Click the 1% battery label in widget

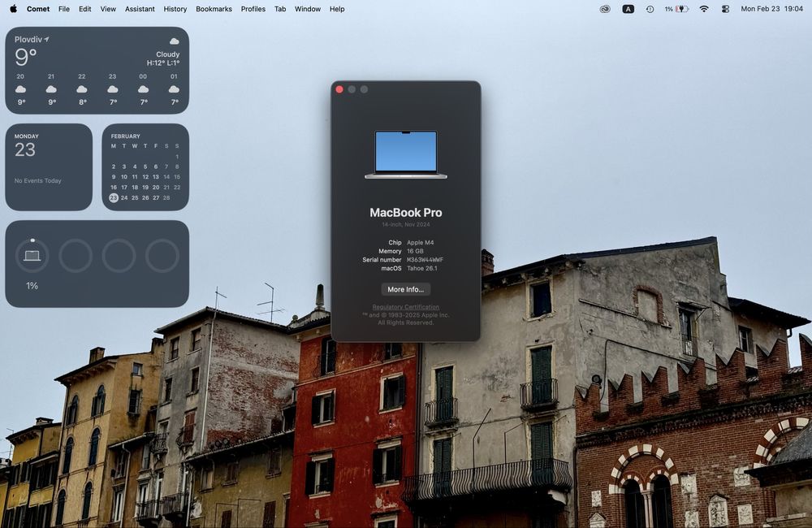pyautogui.click(x=32, y=285)
